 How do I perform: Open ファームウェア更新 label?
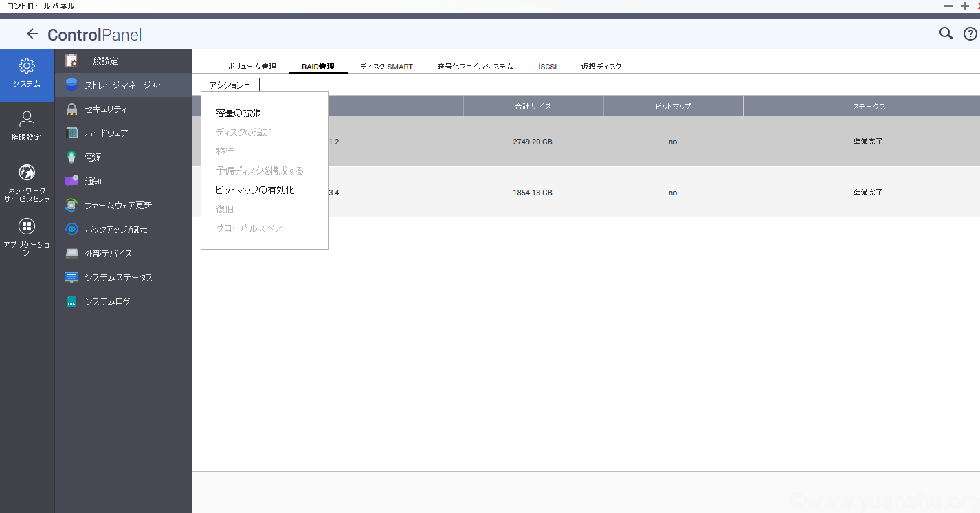pyautogui.click(x=118, y=205)
